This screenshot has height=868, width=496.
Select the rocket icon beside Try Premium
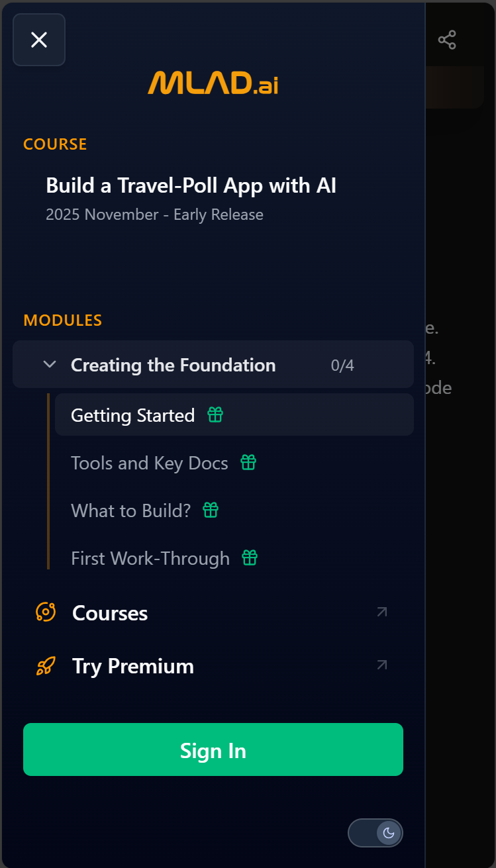tap(45, 665)
